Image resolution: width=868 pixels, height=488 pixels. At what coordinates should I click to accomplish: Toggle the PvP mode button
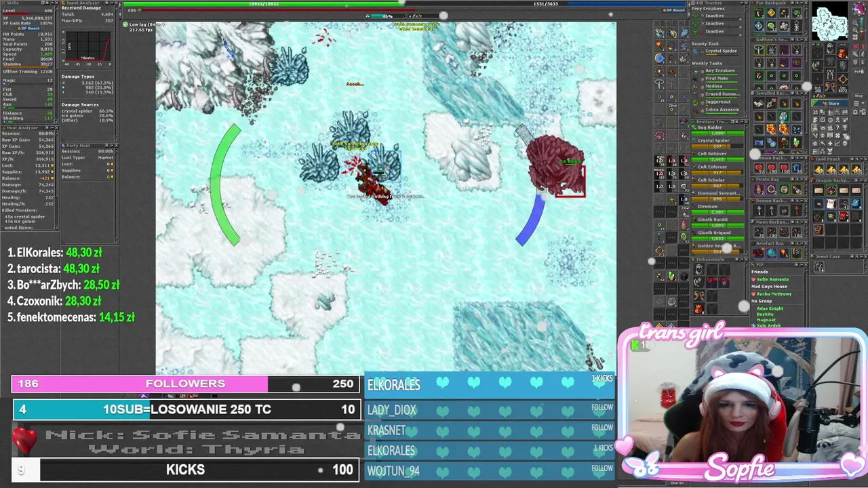(859, 71)
